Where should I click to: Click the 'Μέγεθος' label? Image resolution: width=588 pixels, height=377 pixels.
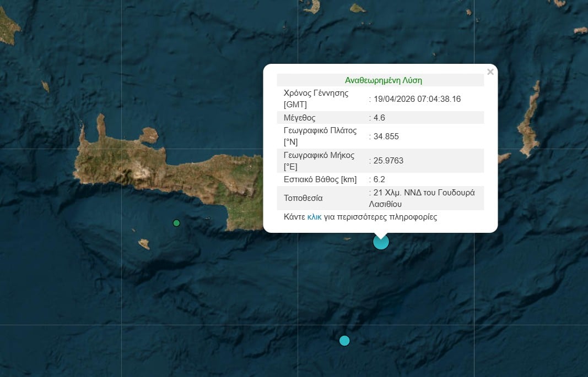(x=299, y=118)
